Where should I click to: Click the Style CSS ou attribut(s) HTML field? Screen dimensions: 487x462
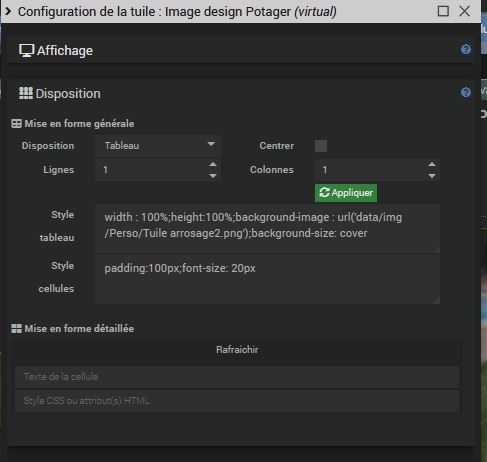237,401
